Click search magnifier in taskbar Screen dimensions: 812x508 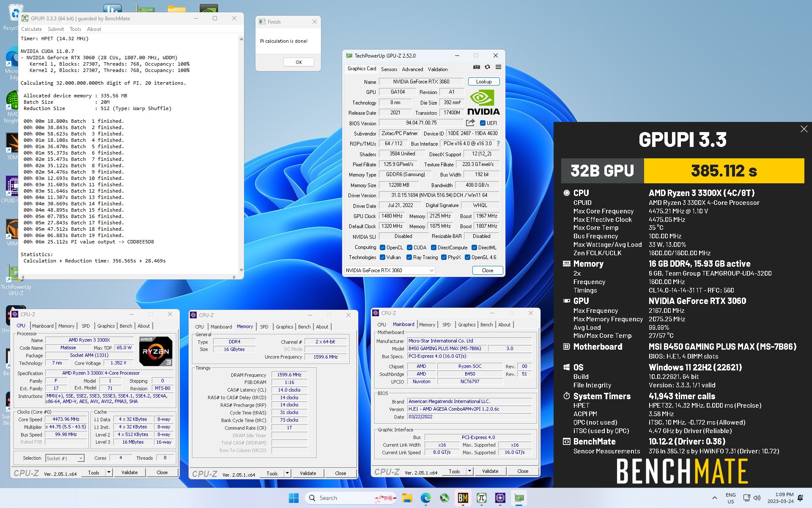coord(312,498)
